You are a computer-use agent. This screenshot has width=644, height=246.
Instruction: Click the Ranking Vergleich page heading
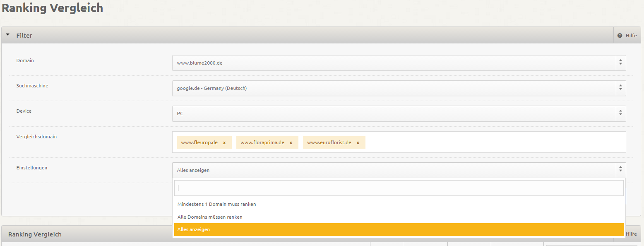[x=53, y=8]
